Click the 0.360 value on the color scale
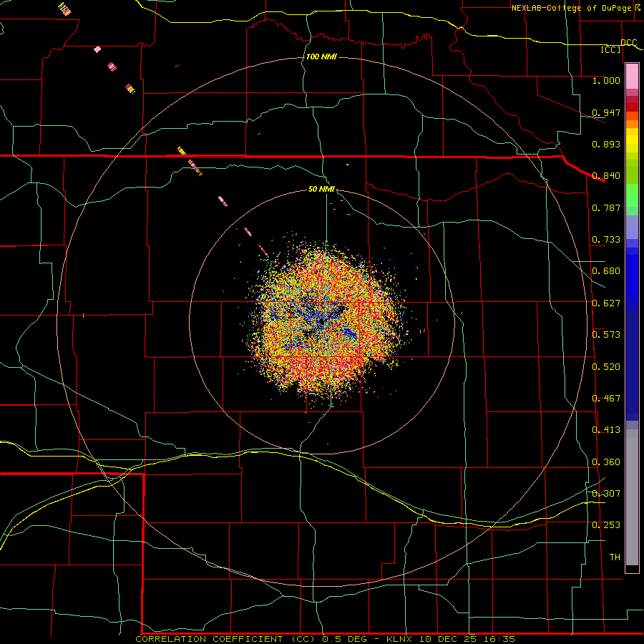The image size is (644, 644). coord(606,462)
